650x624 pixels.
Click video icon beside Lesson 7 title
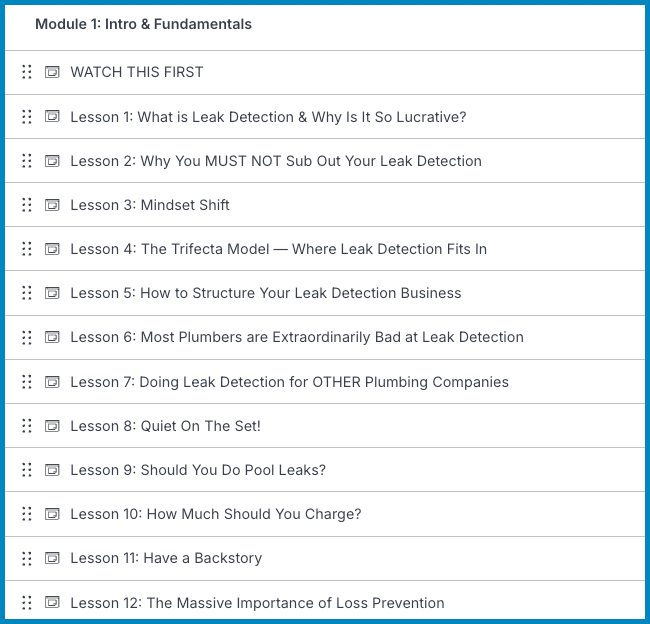pyautogui.click(x=52, y=382)
